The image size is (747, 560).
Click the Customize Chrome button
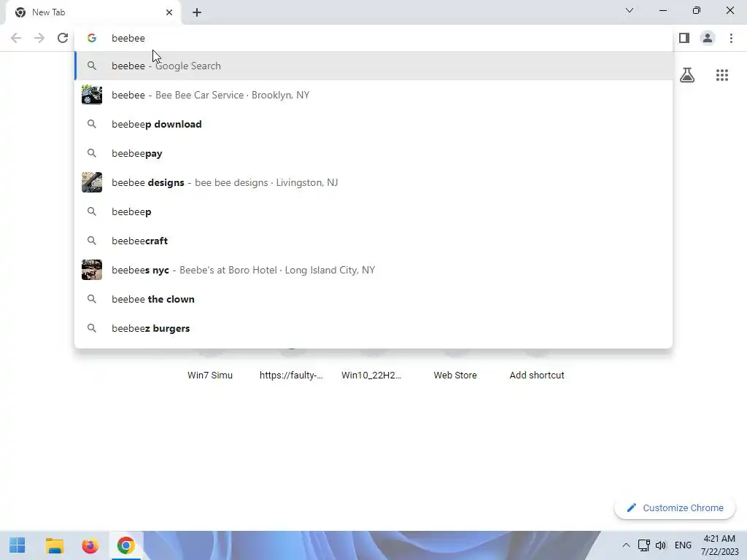[675, 508]
